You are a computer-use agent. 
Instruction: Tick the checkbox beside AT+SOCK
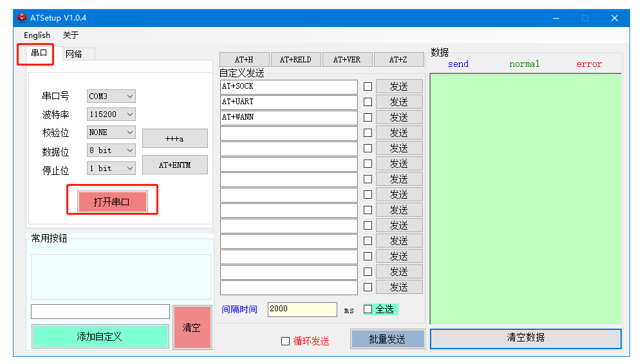368,86
